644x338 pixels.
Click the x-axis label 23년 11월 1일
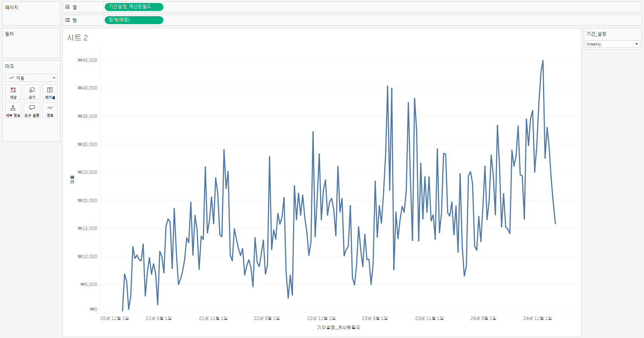click(x=429, y=318)
